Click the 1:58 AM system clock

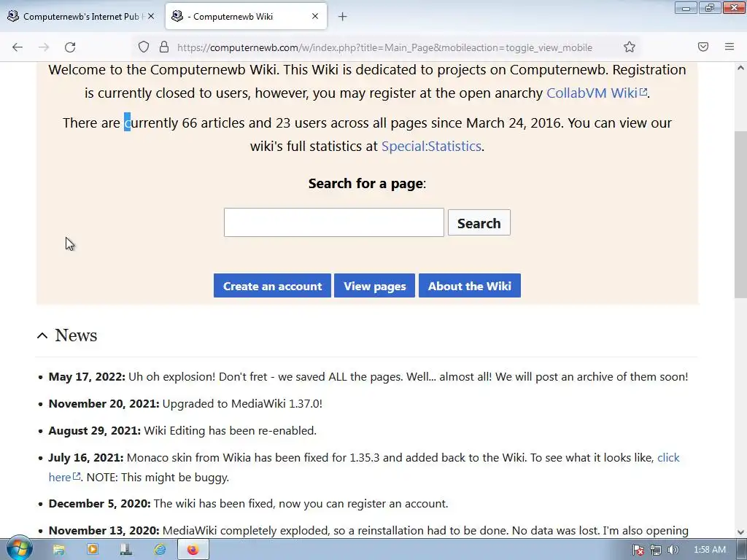pos(709,550)
